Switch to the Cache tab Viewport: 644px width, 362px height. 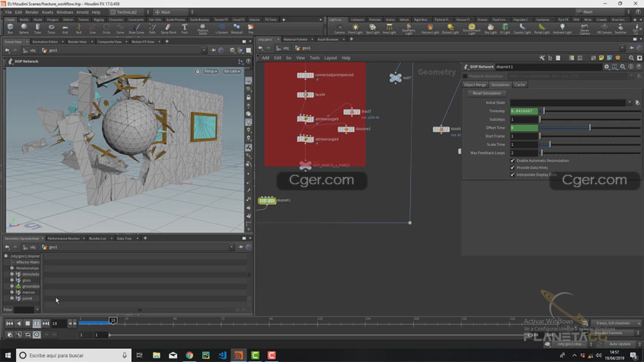tap(520, 85)
